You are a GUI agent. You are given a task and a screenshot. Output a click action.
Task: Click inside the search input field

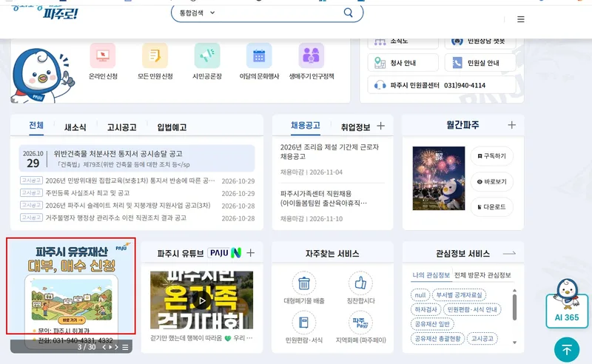click(x=280, y=13)
